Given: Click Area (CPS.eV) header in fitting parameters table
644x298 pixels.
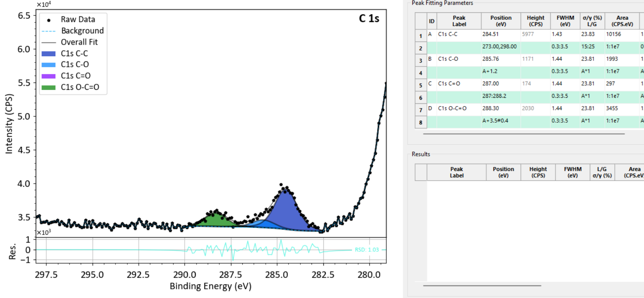Looking at the screenshot, I should click(622, 21).
